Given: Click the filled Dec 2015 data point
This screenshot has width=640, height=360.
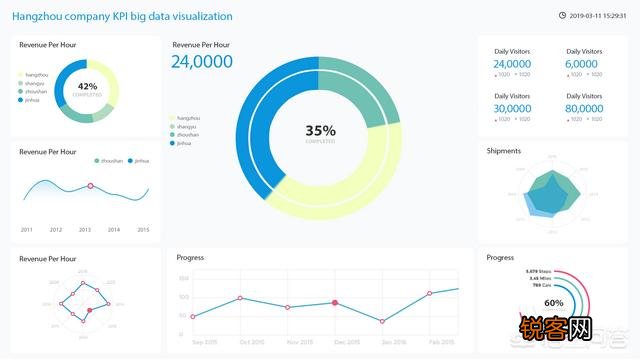Looking at the screenshot, I should pyautogui.click(x=335, y=303).
